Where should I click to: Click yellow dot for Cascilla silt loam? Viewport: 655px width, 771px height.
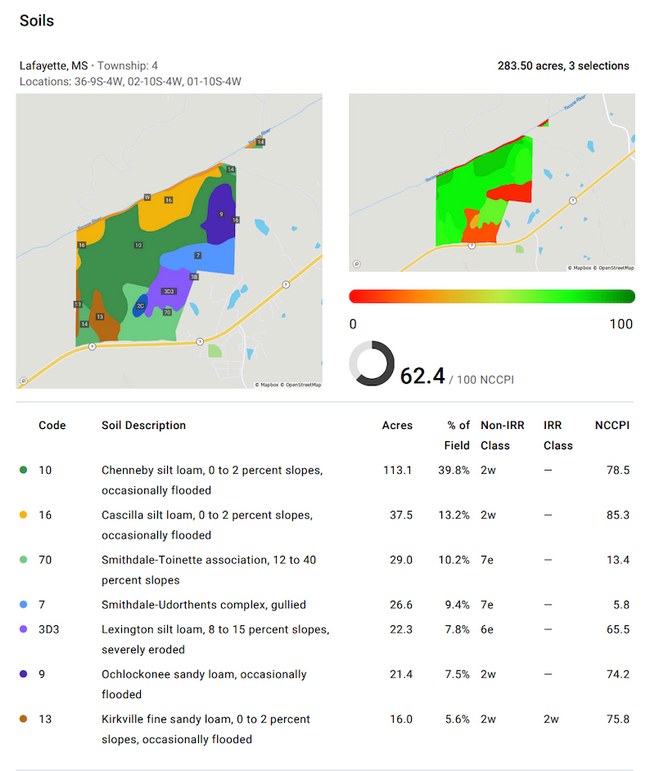coord(24,515)
